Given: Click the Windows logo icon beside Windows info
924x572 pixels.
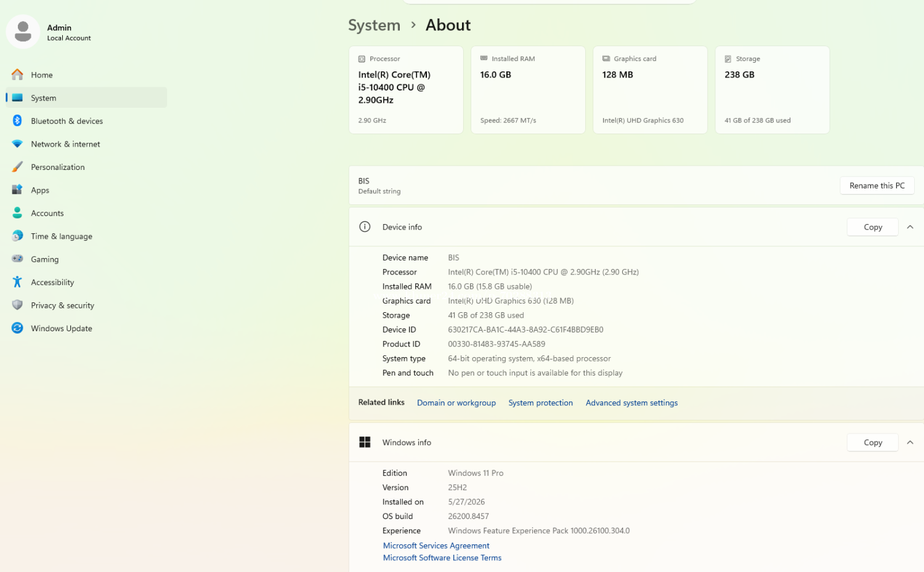Looking at the screenshot, I should coord(365,442).
